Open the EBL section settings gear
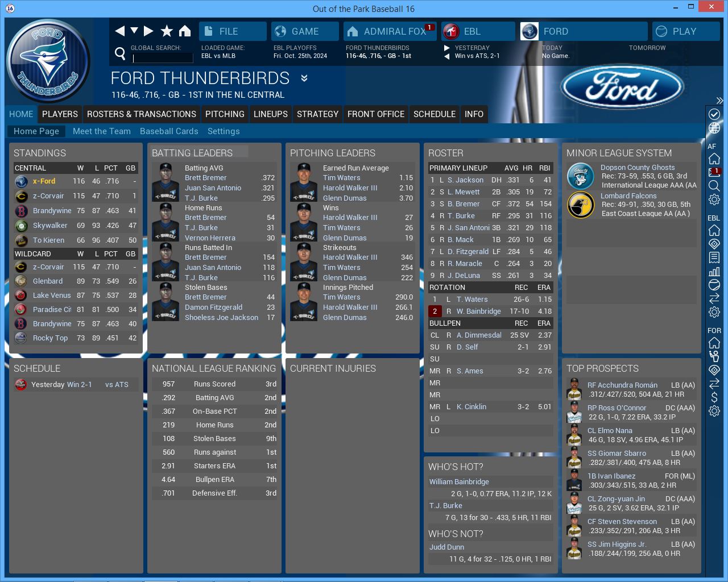This screenshot has height=582, width=728. click(714, 312)
